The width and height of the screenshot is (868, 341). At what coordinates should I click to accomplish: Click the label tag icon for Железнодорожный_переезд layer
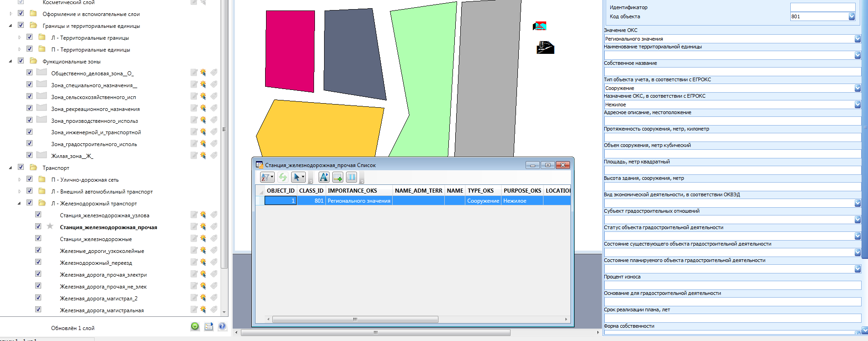pyautogui.click(x=213, y=262)
